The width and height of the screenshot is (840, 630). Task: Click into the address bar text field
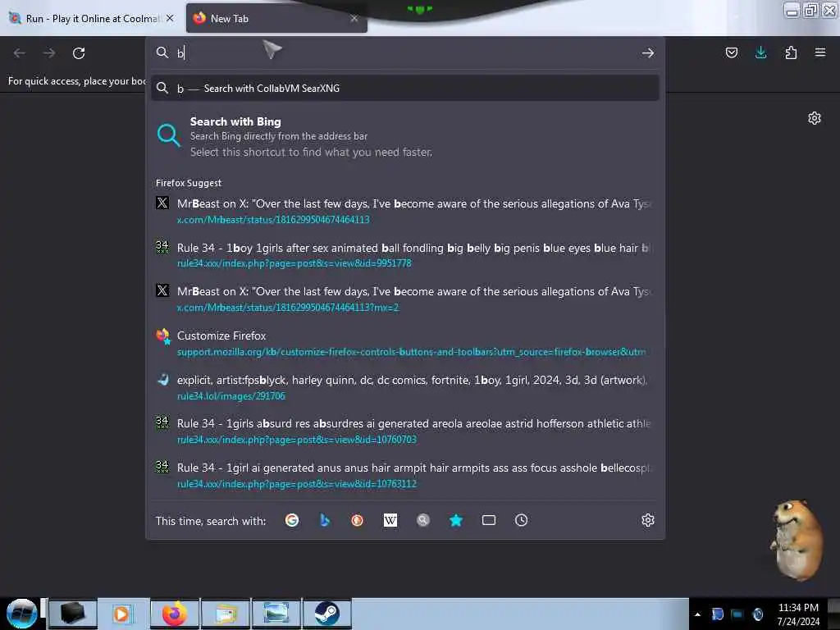click(x=405, y=52)
